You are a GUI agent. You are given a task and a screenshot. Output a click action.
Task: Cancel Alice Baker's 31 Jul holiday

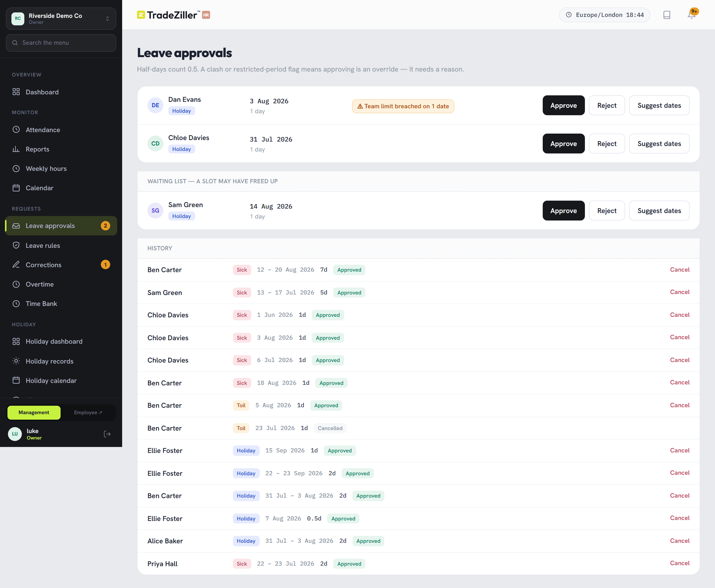[x=679, y=541]
